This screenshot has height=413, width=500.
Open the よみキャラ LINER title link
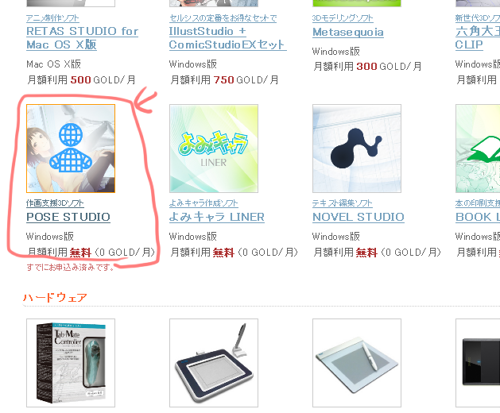point(217,217)
